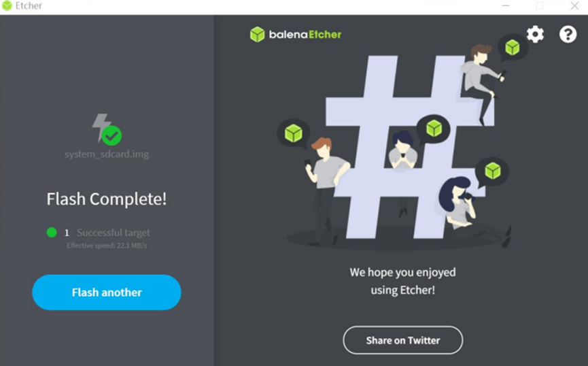
Task: Click cube speech bubble above woman inside hashtag
Action: pyautogui.click(x=434, y=129)
